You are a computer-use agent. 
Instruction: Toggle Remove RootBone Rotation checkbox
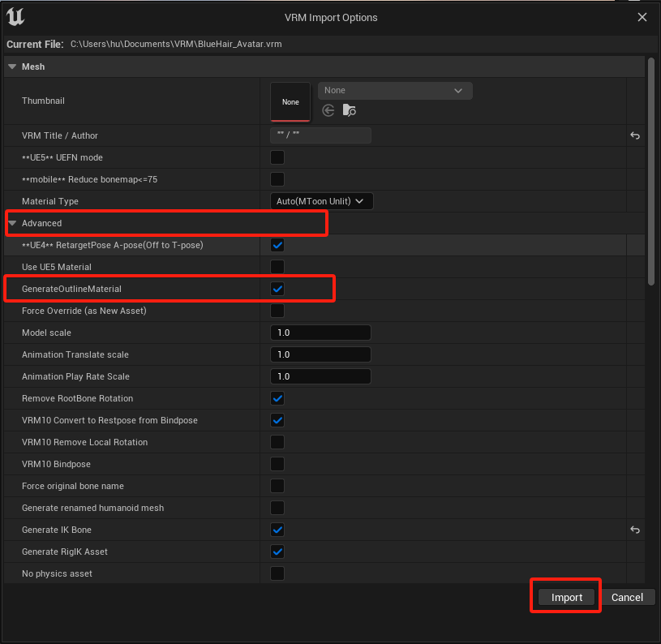click(277, 398)
